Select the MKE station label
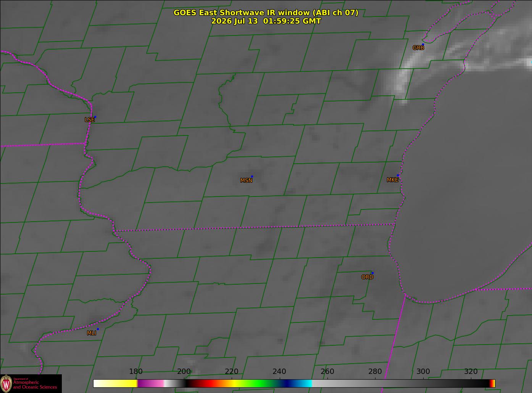532x393 pixels. click(392, 180)
